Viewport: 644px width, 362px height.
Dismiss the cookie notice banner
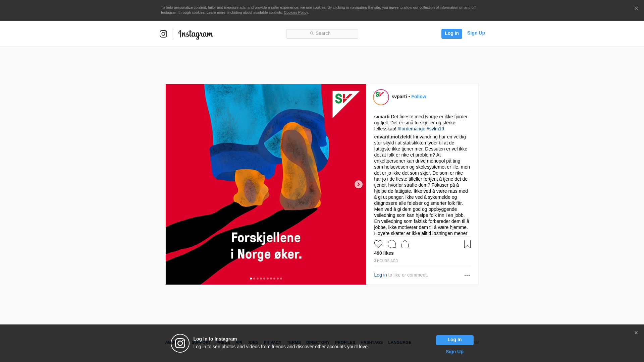click(636, 8)
